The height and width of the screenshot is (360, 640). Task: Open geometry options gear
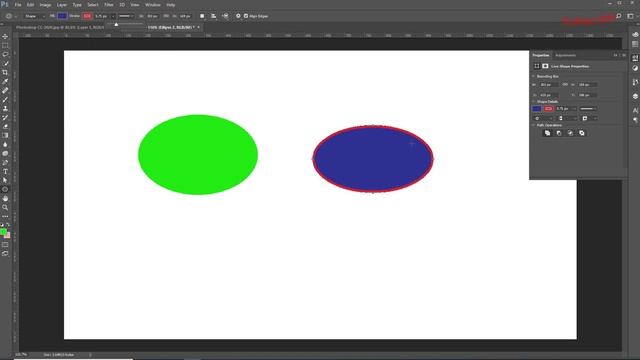pos(238,16)
